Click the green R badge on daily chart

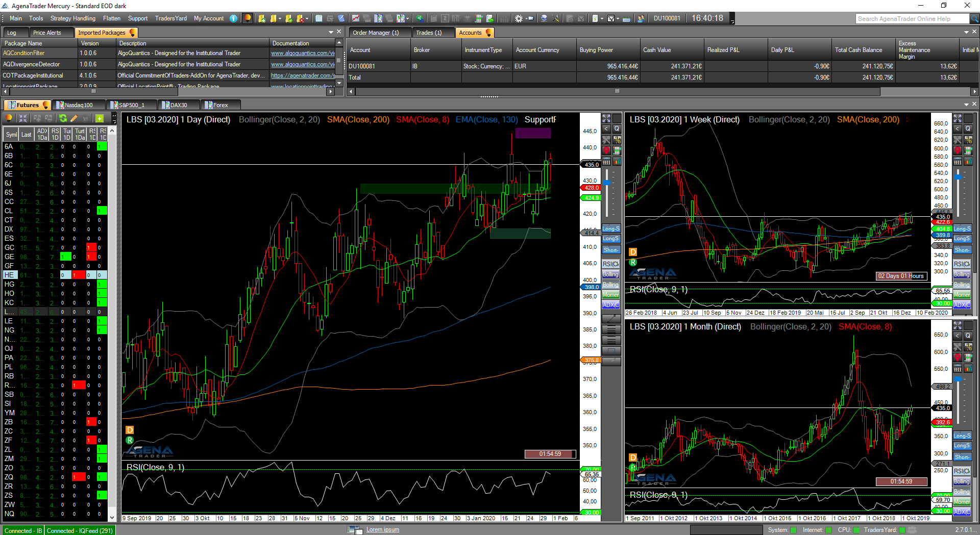pyautogui.click(x=130, y=440)
